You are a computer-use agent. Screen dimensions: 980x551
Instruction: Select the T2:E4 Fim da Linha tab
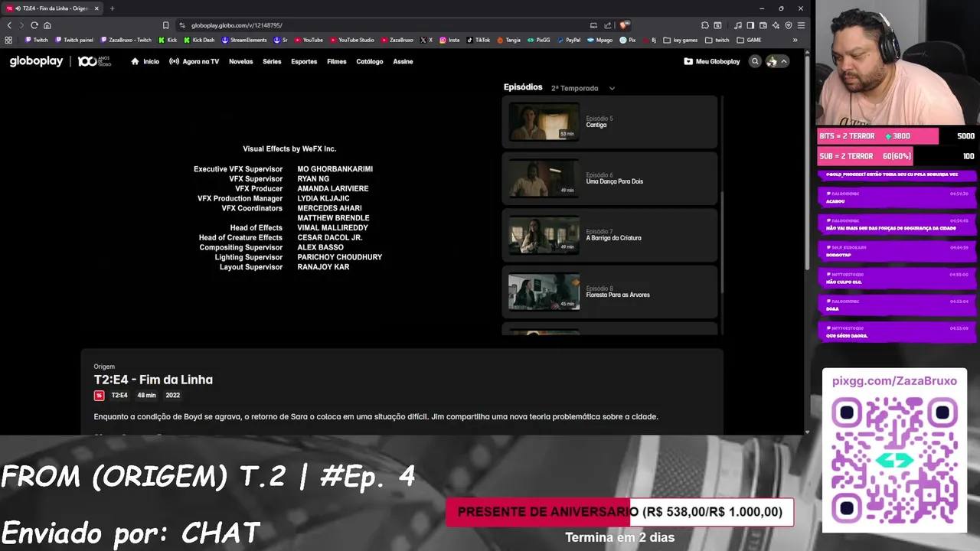click(54, 8)
